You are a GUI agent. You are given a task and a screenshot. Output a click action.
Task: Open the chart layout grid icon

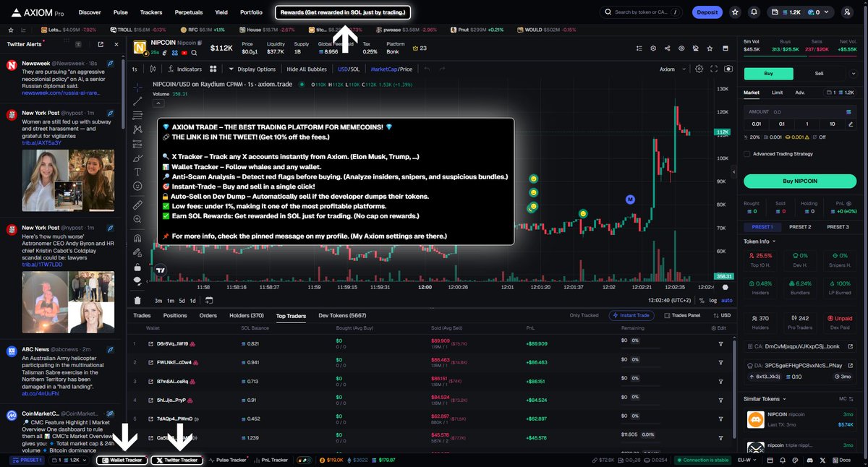click(x=213, y=69)
